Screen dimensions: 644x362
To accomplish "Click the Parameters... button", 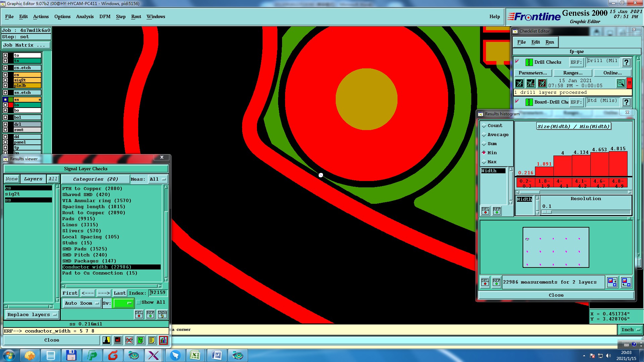I will click(x=533, y=73).
